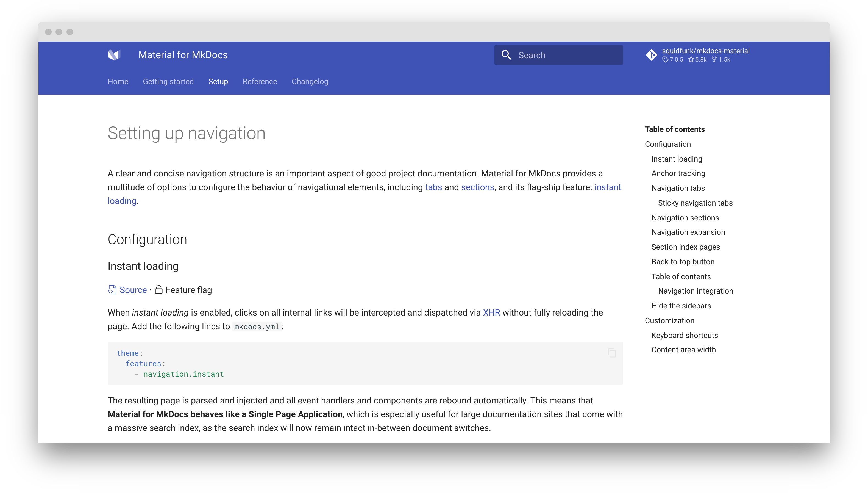Screen dimensions: 868x498
Task: Follow the XHR hyperlink
Action: coord(491,312)
